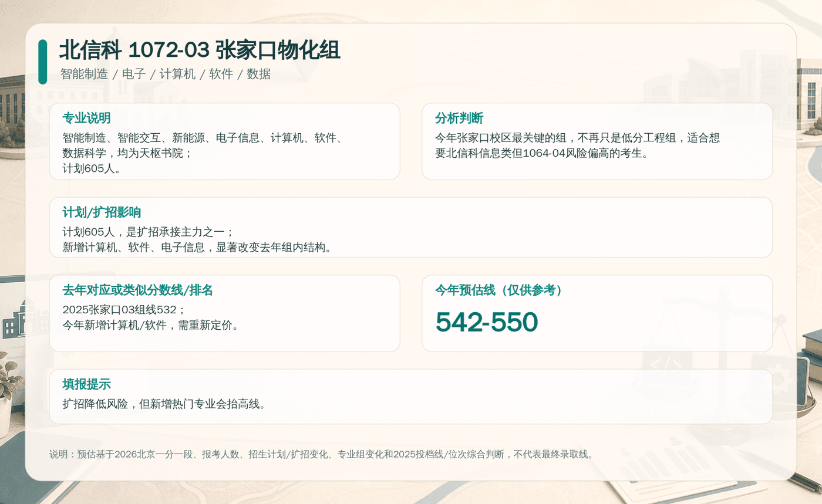Image resolution: width=822 pixels, height=504 pixels.
Task: Click the footnote starting 说明：预估基于2026北京一分一段
Action: [x=323, y=454]
